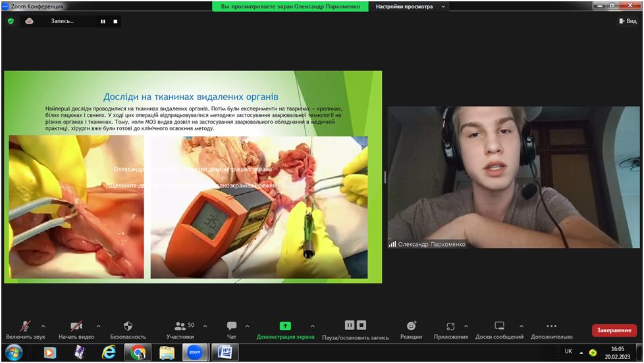Click the UK language indicator in tray
The height and width of the screenshot is (363, 644).
[x=568, y=352]
